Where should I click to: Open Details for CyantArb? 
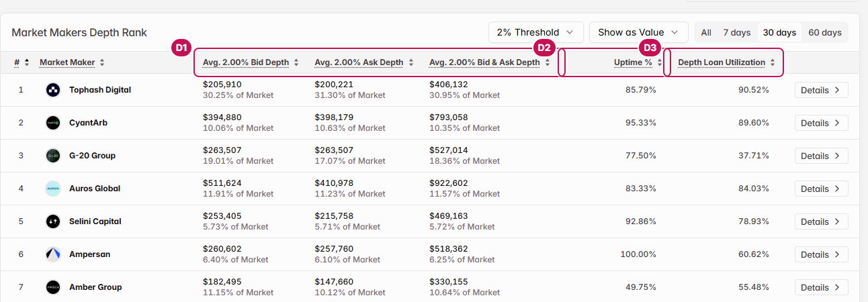click(821, 123)
